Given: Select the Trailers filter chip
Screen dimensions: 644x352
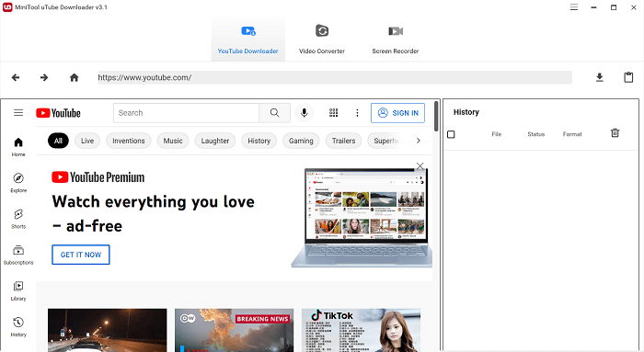Looking at the screenshot, I should pos(343,141).
